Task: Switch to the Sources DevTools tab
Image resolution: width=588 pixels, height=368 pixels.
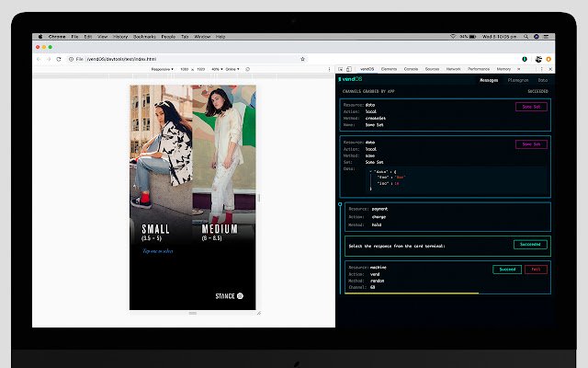Action: tap(432, 69)
